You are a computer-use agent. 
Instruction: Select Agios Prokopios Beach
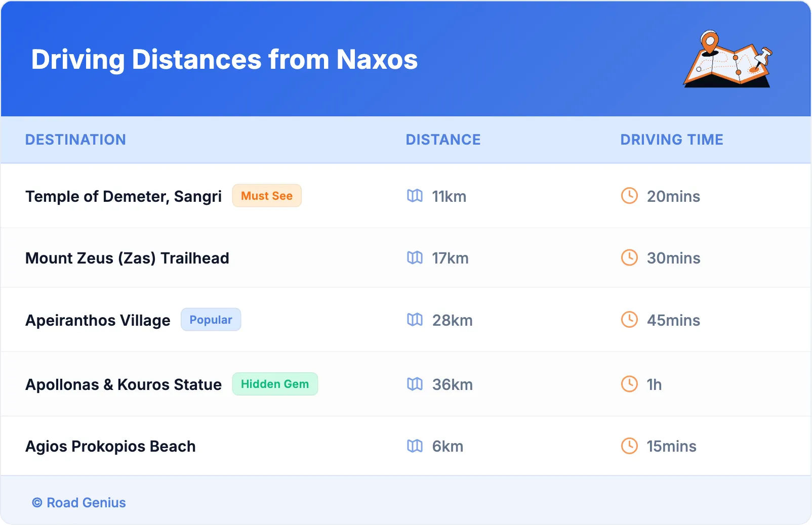point(110,447)
